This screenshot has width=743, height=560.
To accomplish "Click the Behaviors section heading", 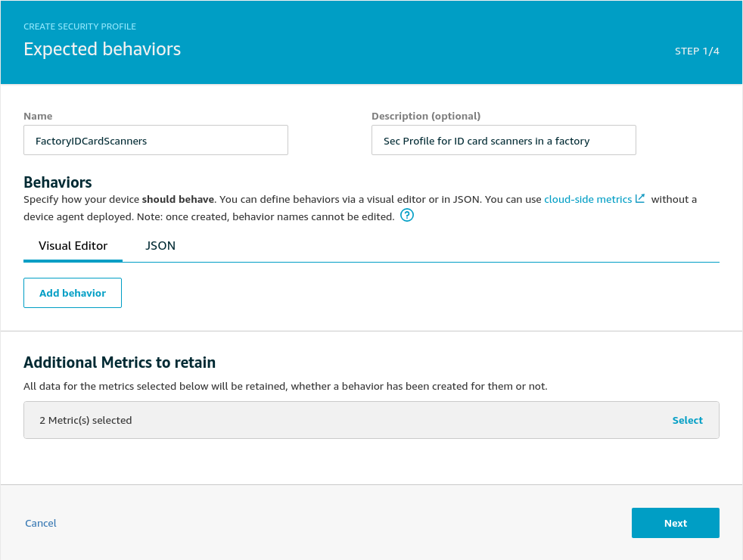I will point(58,182).
